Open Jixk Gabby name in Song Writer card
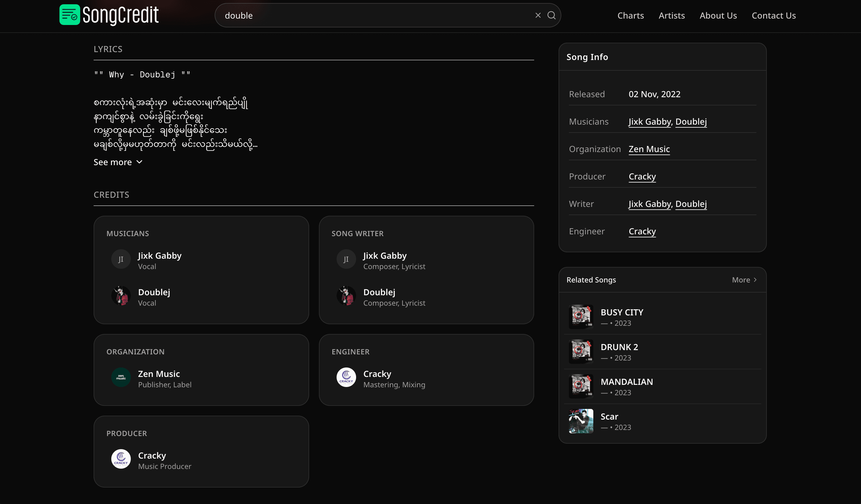Image resolution: width=861 pixels, height=504 pixels. click(x=385, y=255)
